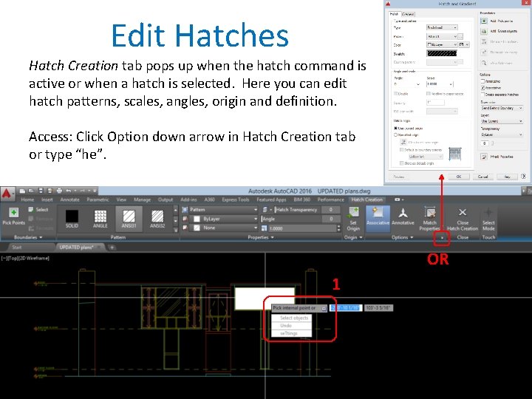Choose the ANSI31 hatch pattern
Screen dimensions: 532x399
point(129,219)
